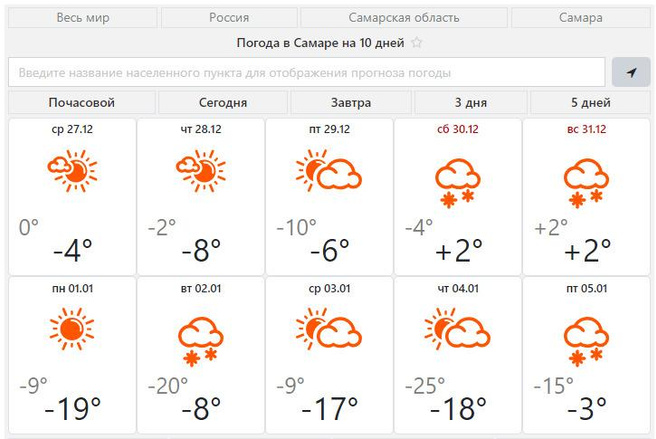The height and width of the screenshot is (439, 656).
Task: Click the snow cloud icon for Saturday 30.12
Action: (x=459, y=181)
